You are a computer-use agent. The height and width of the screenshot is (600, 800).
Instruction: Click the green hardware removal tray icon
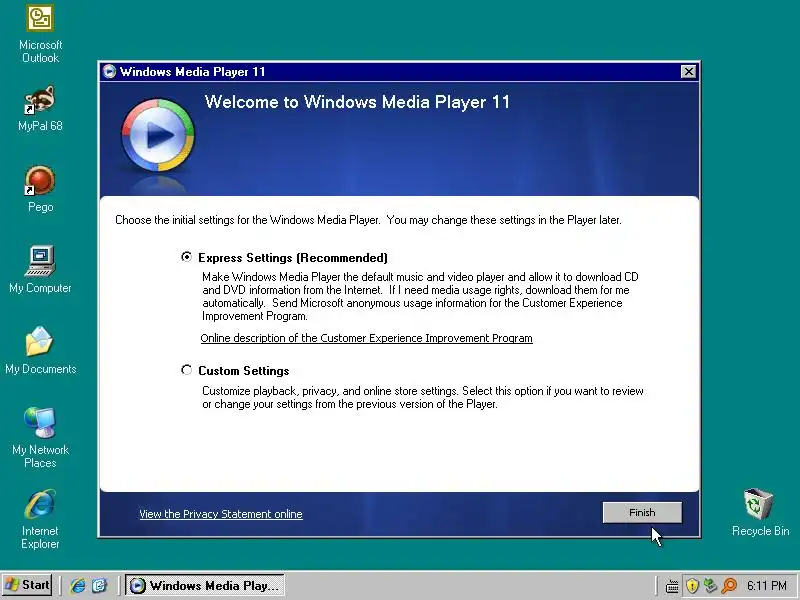coord(711,586)
